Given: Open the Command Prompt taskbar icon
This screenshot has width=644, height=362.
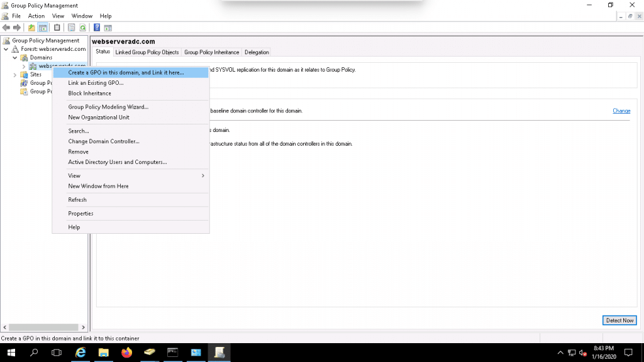Looking at the screenshot, I should [172, 353].
